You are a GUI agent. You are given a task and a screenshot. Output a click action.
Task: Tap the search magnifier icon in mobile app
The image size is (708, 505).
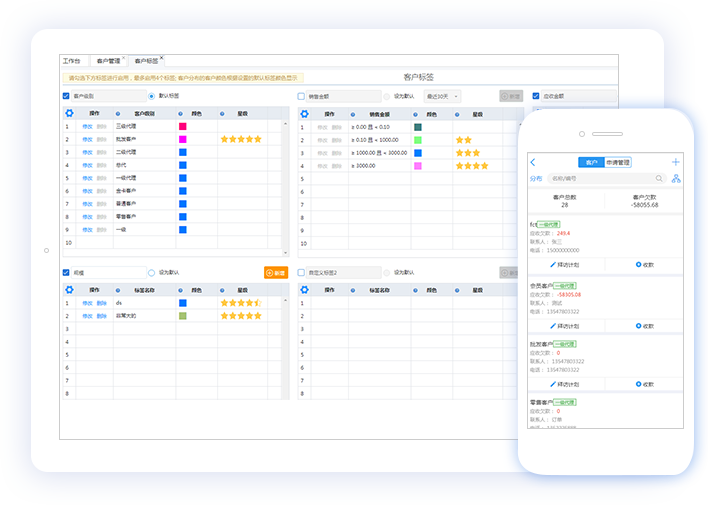[658, 178]
